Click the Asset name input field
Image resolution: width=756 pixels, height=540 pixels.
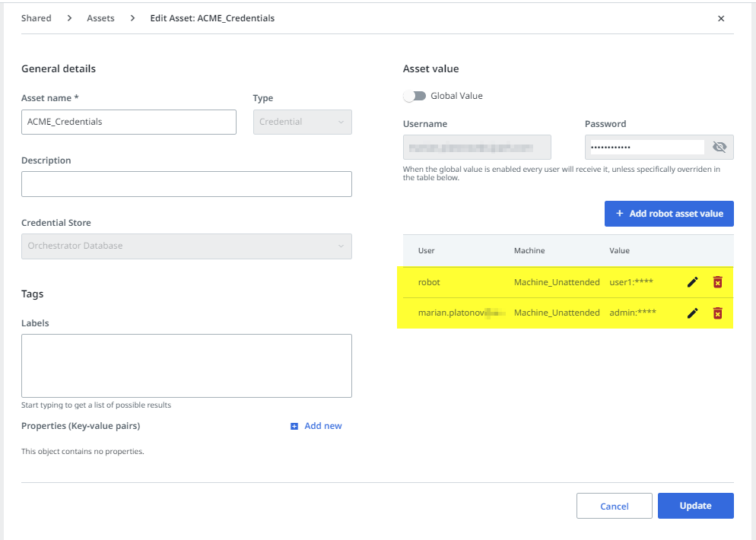coord(128,122)
